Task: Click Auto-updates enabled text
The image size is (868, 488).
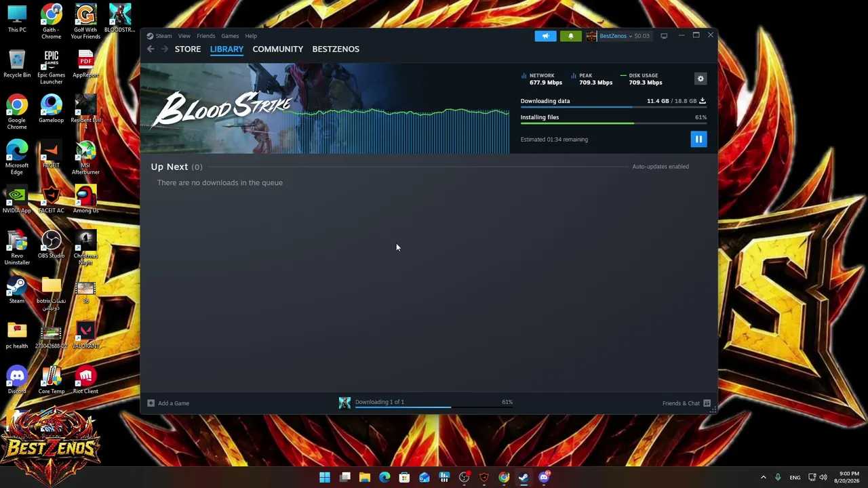Action: (x=660, y=167)
